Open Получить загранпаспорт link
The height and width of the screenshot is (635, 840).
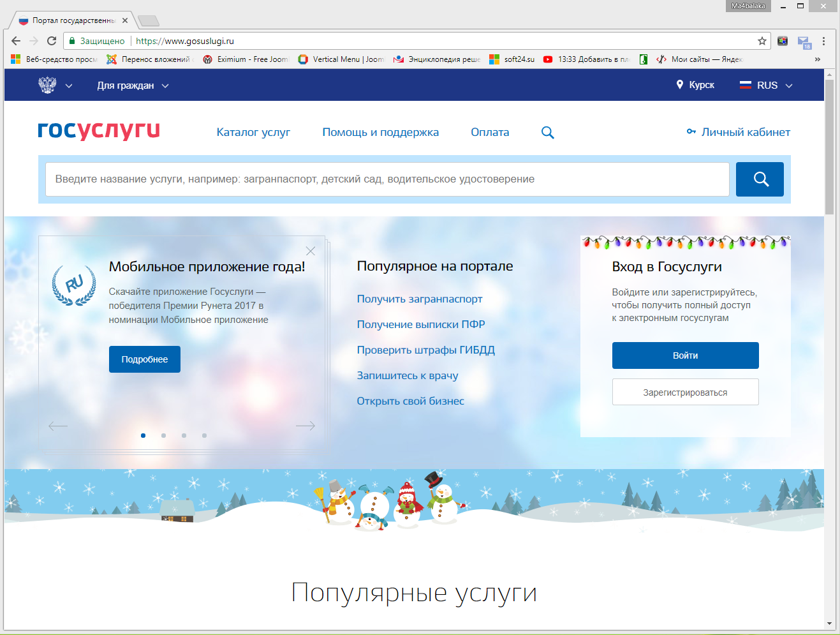[x=419, y=299]
